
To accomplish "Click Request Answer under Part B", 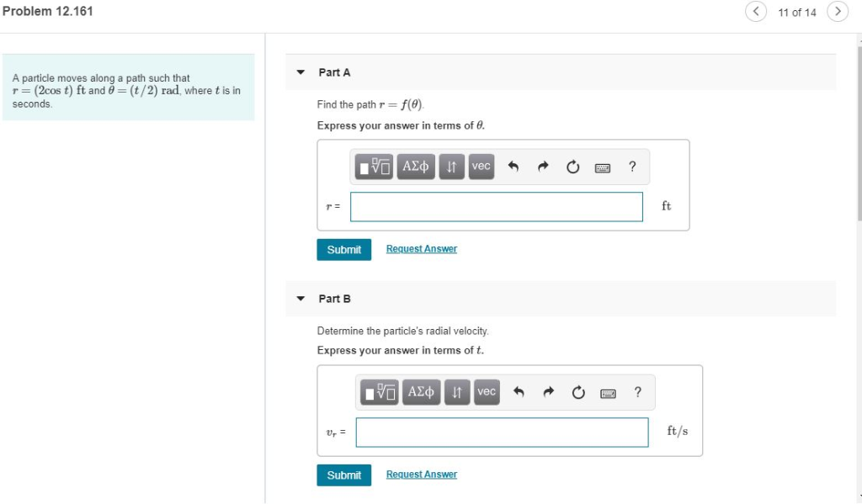I will [x=421, y=474].
